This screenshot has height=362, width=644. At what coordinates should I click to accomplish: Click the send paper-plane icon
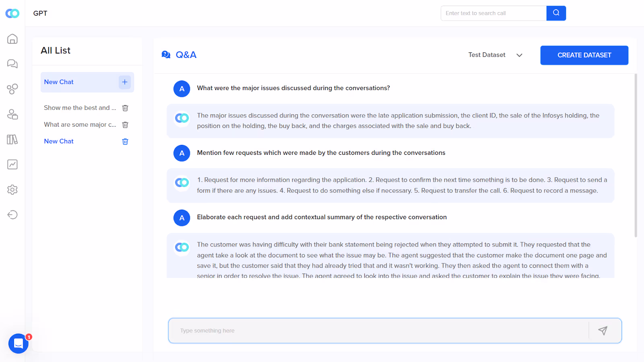click(x=603, y=331)
